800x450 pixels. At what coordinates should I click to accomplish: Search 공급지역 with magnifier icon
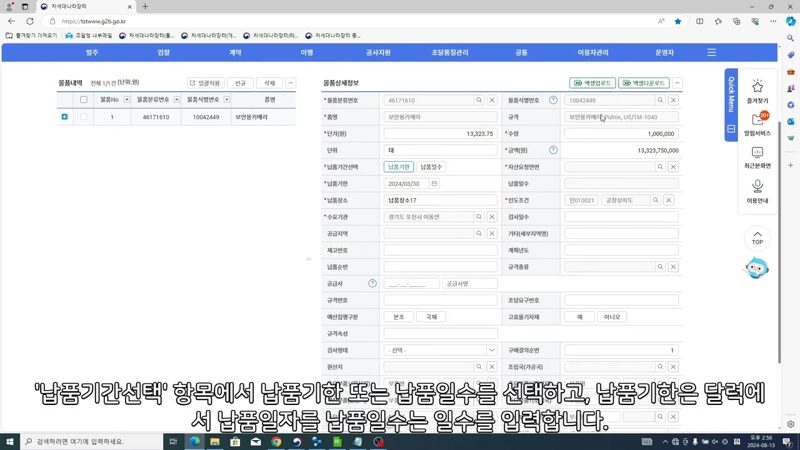[x=479, y=233]
